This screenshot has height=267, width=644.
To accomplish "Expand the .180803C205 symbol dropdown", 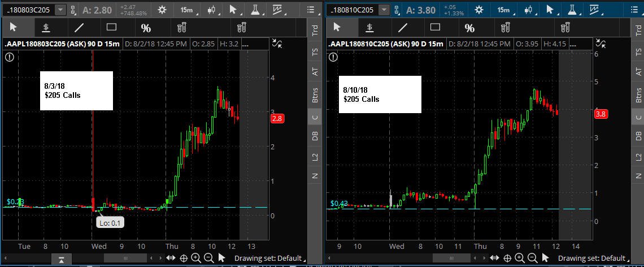I will tap(61, 10).
